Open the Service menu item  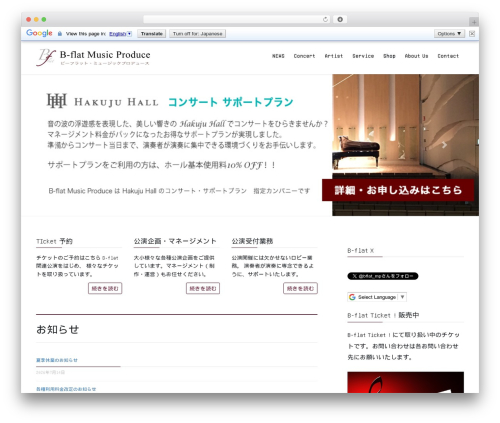click(x=363, y=56)
